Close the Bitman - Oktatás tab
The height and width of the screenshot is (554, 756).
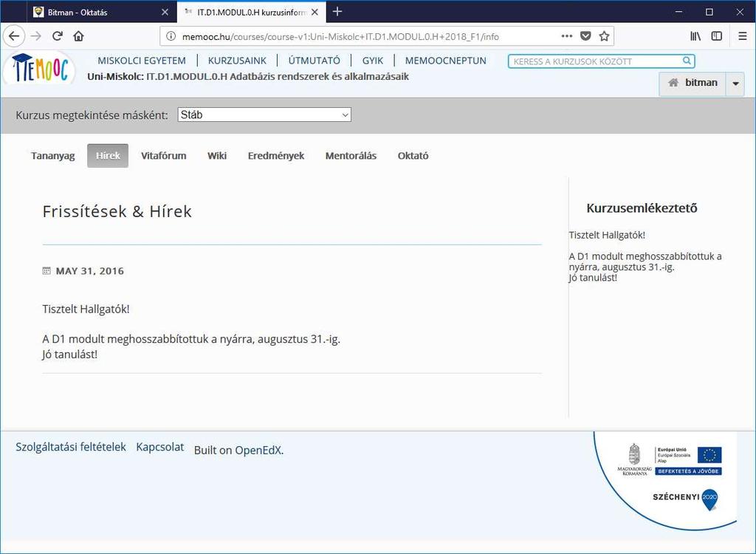(165, 12)
